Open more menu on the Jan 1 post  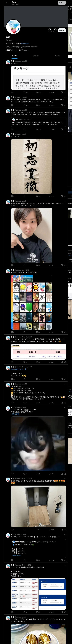pos(65,201)
